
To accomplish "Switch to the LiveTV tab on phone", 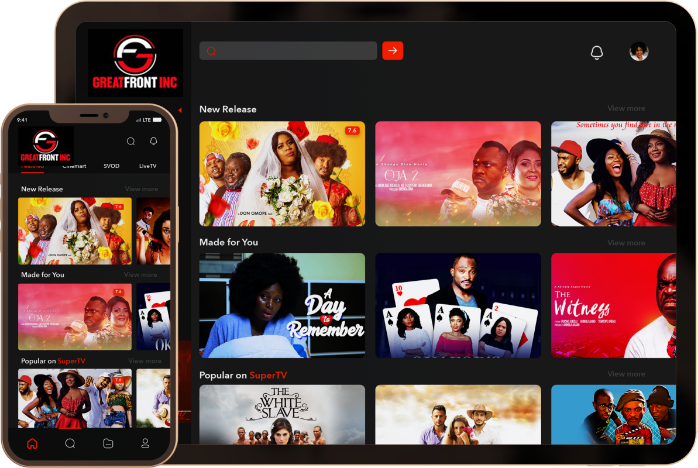I will click(x=148, y=166).
